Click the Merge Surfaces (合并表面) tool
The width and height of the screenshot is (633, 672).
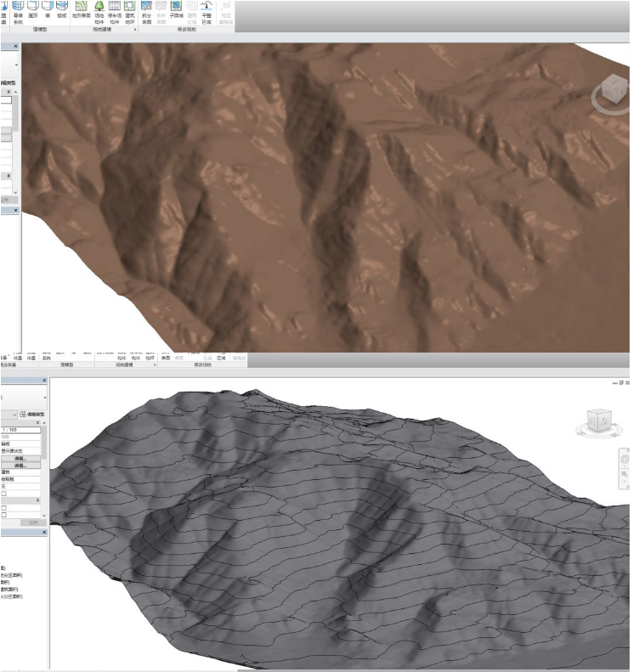pyautogui.click(x=161, y=12)
